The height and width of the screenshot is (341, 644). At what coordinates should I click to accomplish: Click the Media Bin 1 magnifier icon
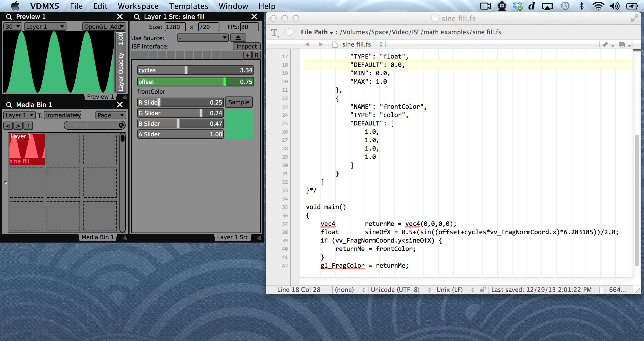[9, 105]
